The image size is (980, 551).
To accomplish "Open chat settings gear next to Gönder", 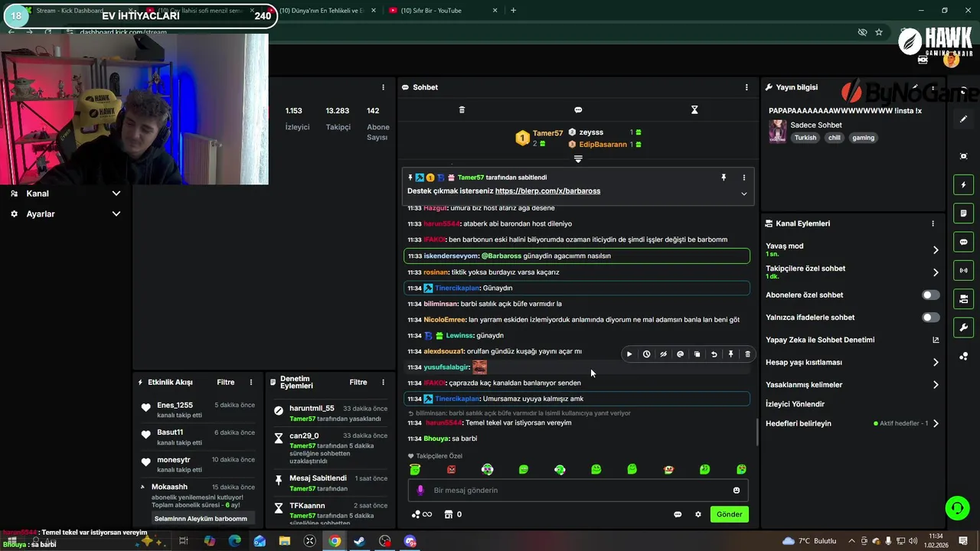I will click(697, 514).
